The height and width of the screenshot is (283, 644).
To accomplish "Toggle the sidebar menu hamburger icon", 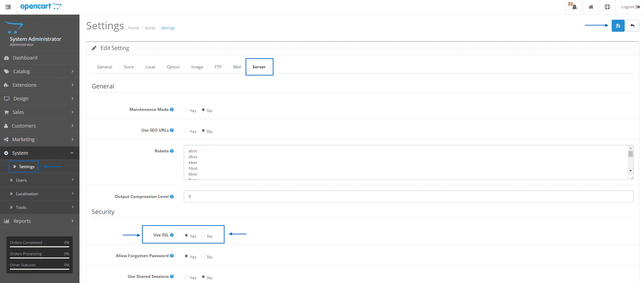I will pos(8,7).
